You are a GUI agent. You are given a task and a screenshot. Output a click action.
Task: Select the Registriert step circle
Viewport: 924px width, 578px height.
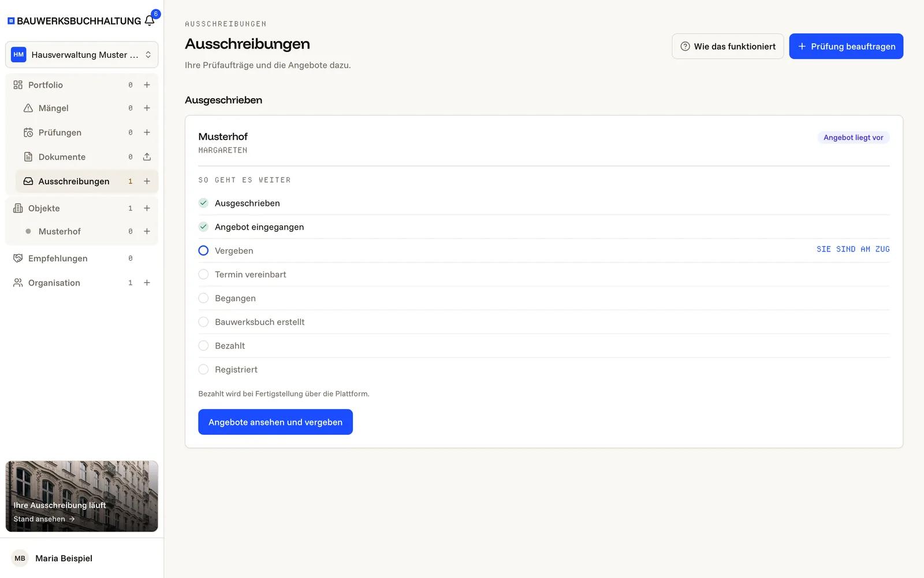(203, 369)
